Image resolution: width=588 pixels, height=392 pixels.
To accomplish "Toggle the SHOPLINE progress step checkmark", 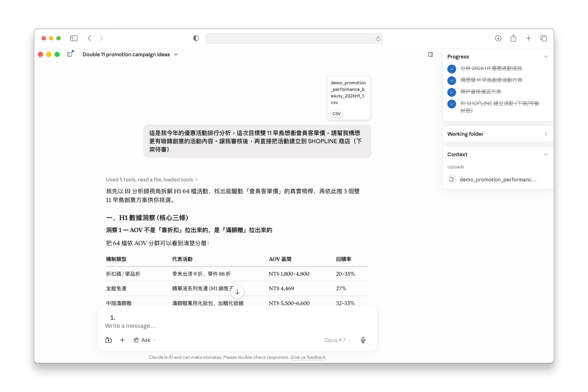I will [452, 104].
